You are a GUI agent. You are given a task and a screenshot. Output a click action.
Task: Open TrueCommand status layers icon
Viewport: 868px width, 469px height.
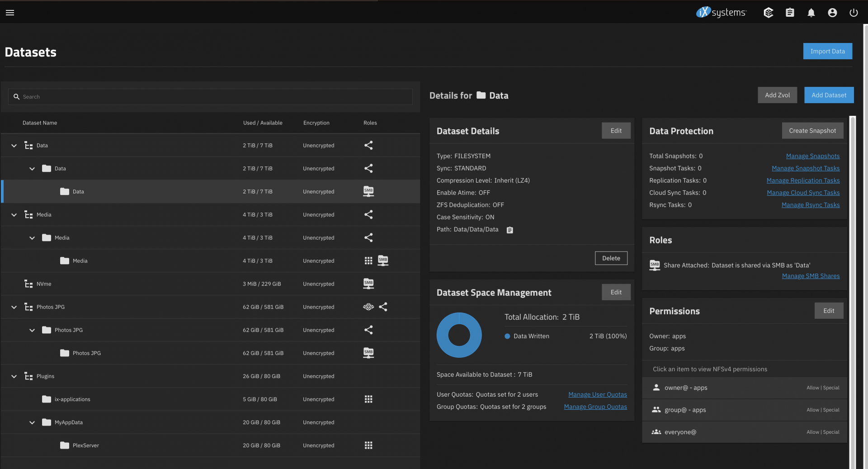tap(768, 13)
